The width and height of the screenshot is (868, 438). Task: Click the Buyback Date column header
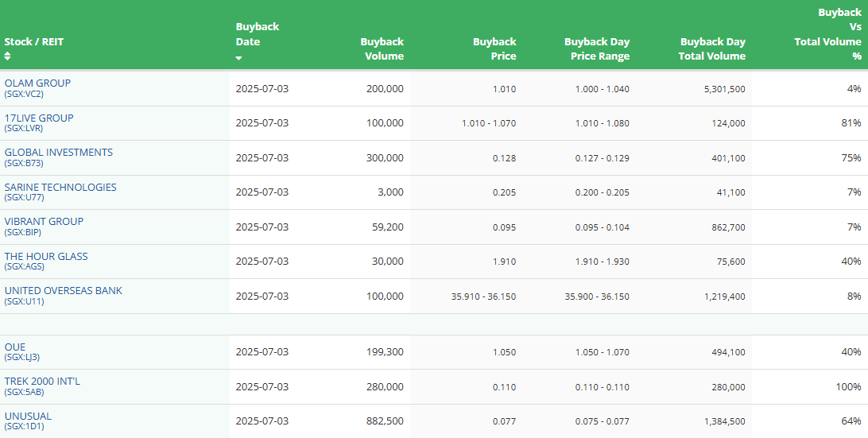(x=258, y=34)
